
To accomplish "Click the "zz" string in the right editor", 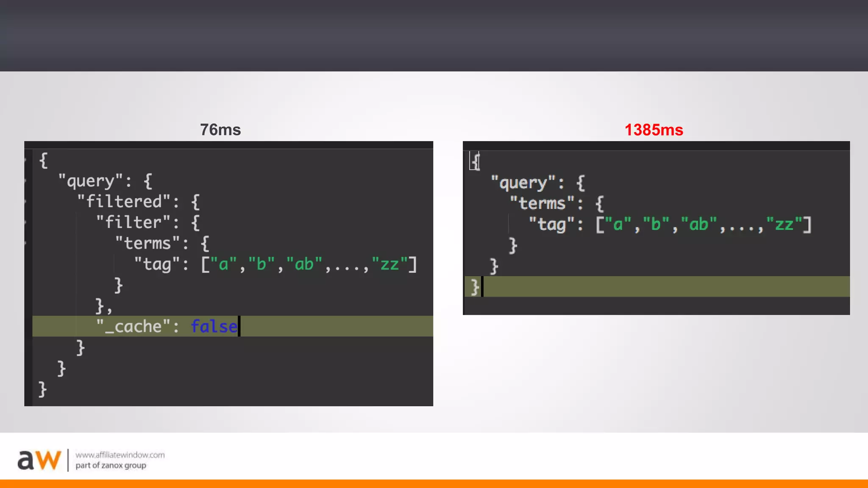I will tap(784, 224).
